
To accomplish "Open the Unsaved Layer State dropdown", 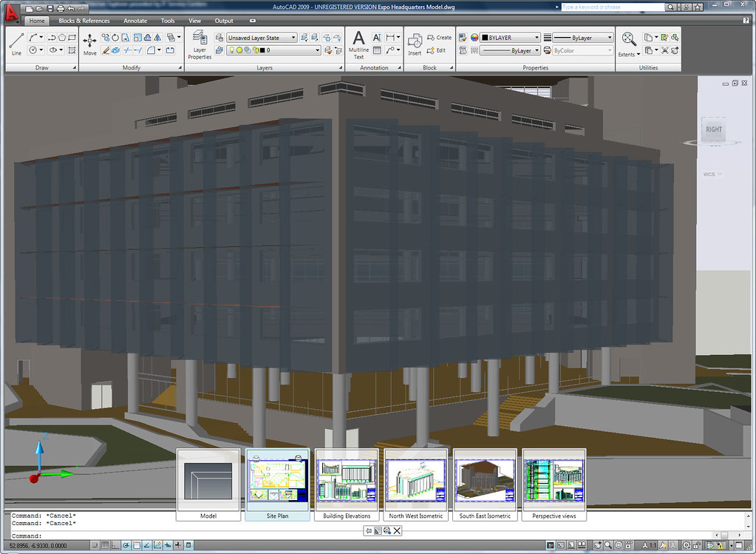I will click(x=262, y=38).
